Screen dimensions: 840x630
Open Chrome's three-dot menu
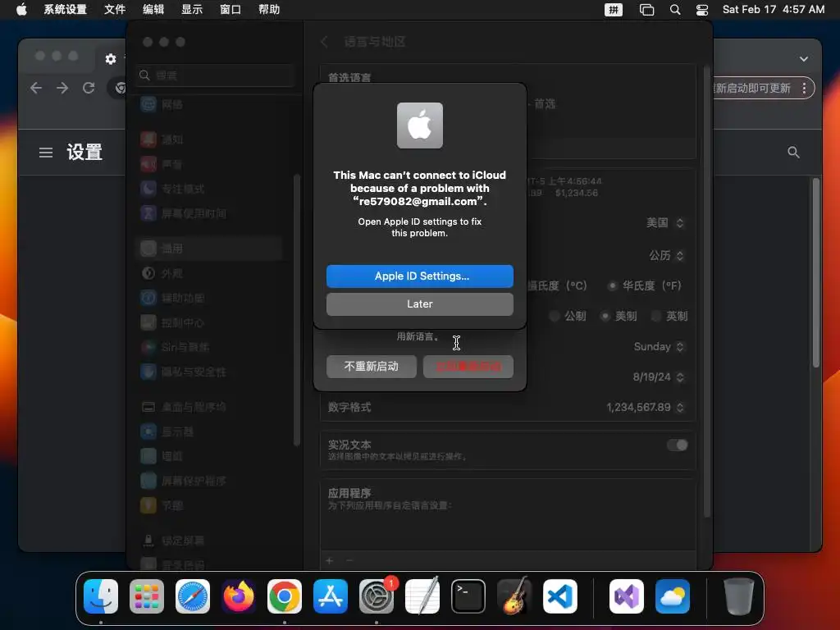click(x=804, y=89)
